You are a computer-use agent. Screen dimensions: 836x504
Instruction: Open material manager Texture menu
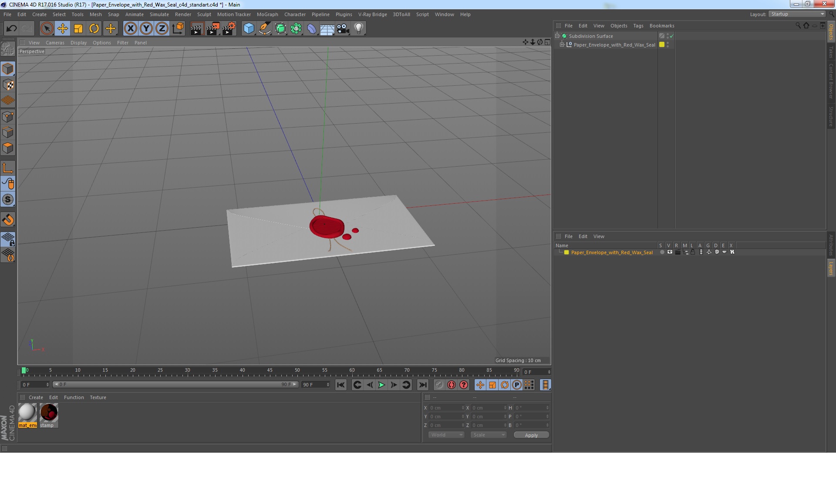pos(98,397)
